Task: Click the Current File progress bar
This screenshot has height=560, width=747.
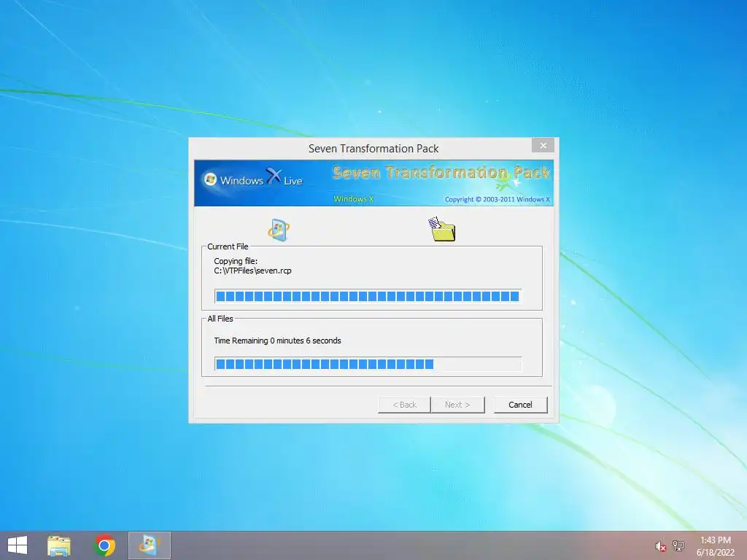Action: pos(368,296)
